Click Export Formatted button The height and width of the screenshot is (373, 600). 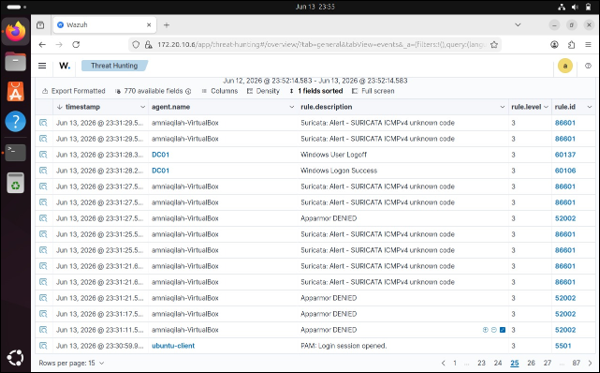pyautogui.click(x=73, y=91)
